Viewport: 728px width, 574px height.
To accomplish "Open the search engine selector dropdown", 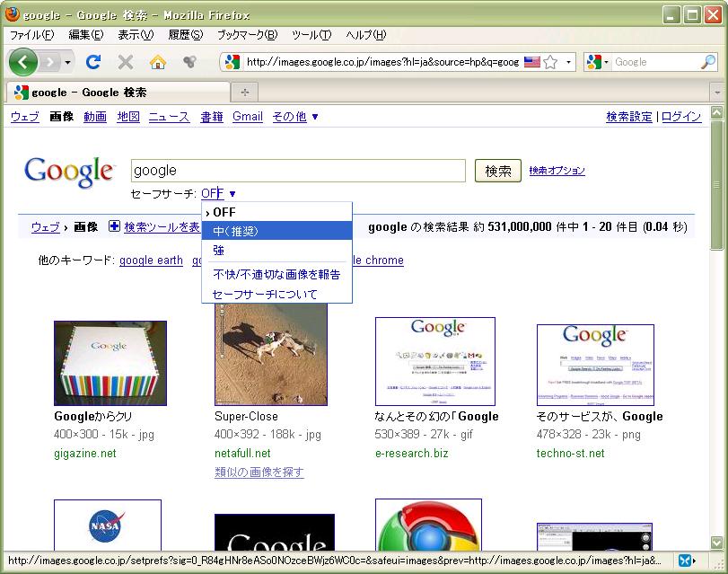I will point(598,62).
